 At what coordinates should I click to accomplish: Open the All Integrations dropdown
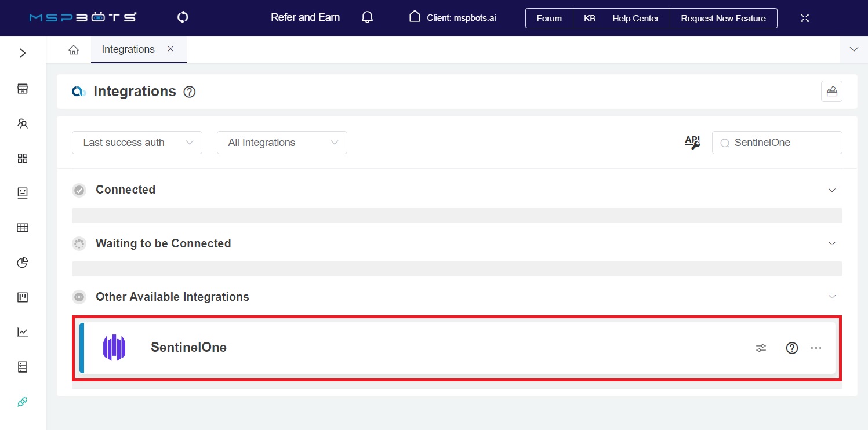coord(282,143)
